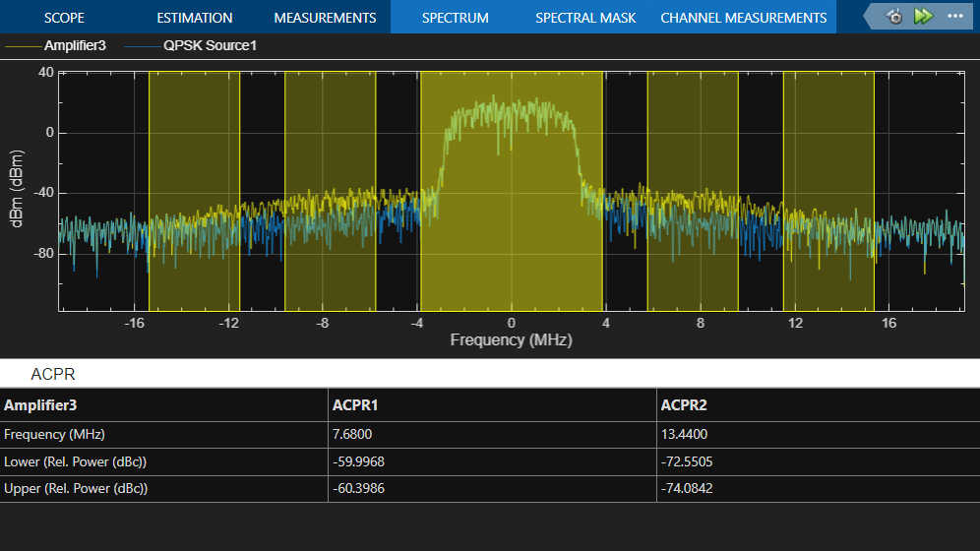Click the ACPR2 column header

[819, 405]
